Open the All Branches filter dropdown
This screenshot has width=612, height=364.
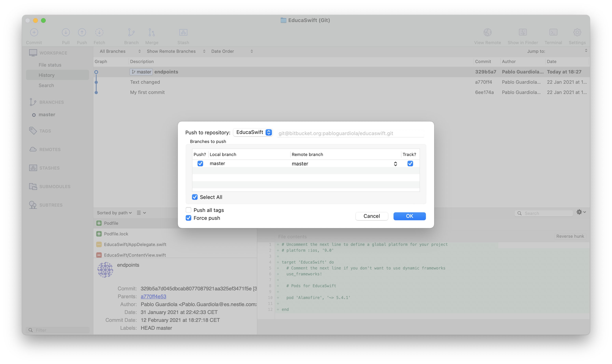(x=120, y=51)
